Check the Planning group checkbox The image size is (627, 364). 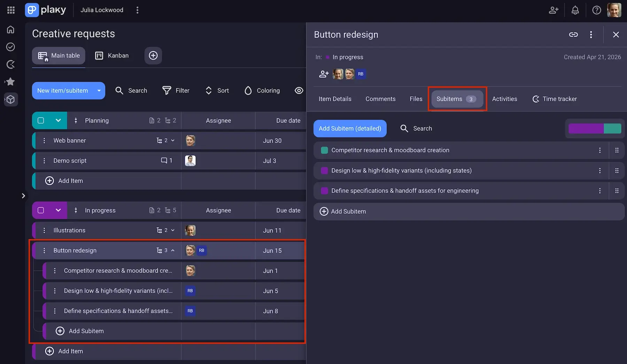point(41,120)
